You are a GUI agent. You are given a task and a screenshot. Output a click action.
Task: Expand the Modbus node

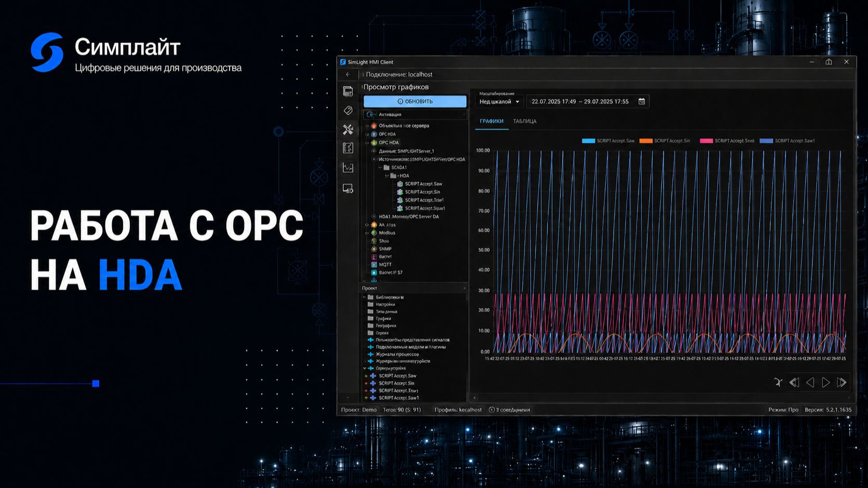coord(367,233)
